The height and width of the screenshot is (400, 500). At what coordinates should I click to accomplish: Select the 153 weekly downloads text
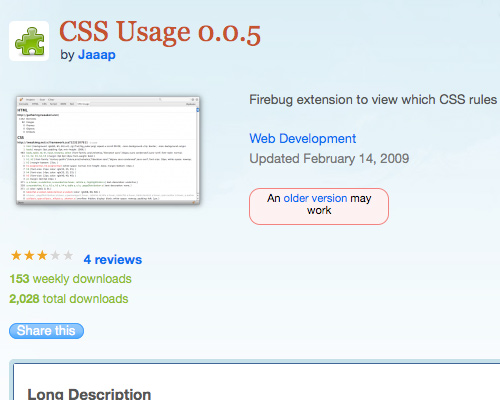(70, 279)
